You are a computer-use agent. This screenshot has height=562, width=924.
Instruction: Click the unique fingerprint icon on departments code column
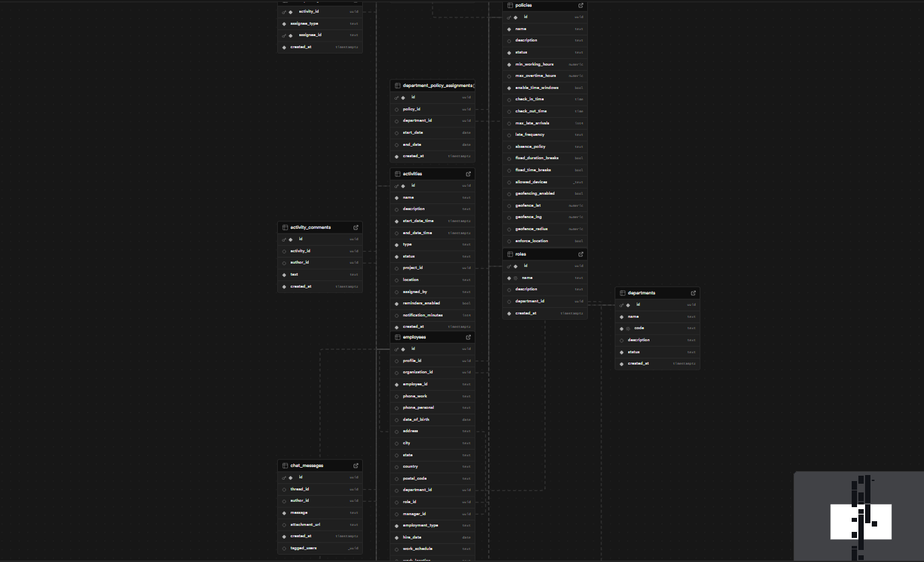(x=627, y=329)
